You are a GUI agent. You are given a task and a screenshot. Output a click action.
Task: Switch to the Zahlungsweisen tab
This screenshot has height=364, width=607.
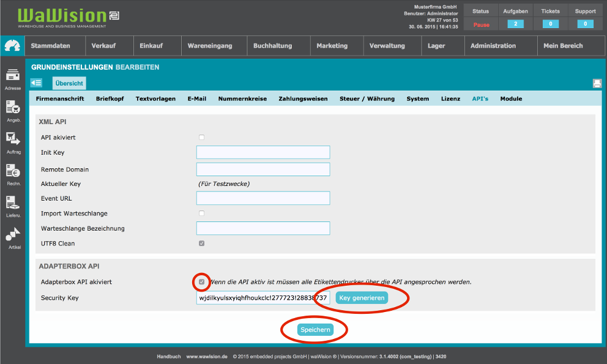(303, 98)
